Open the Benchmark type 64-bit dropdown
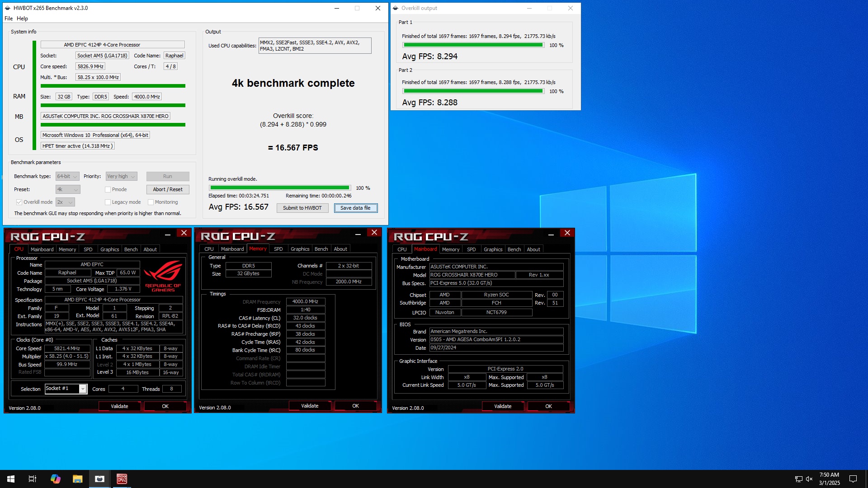The height and width of the screenshot is (488, 868). pyautogui.click(x=67, y=176)
